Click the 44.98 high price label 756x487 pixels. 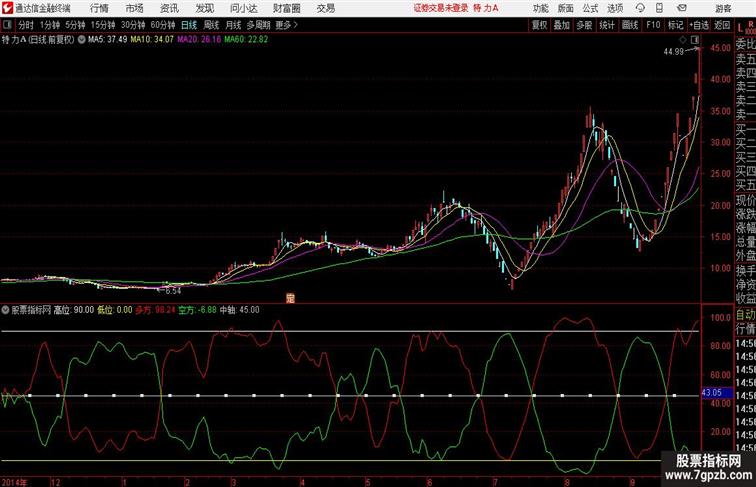click(x=674, y=52)
